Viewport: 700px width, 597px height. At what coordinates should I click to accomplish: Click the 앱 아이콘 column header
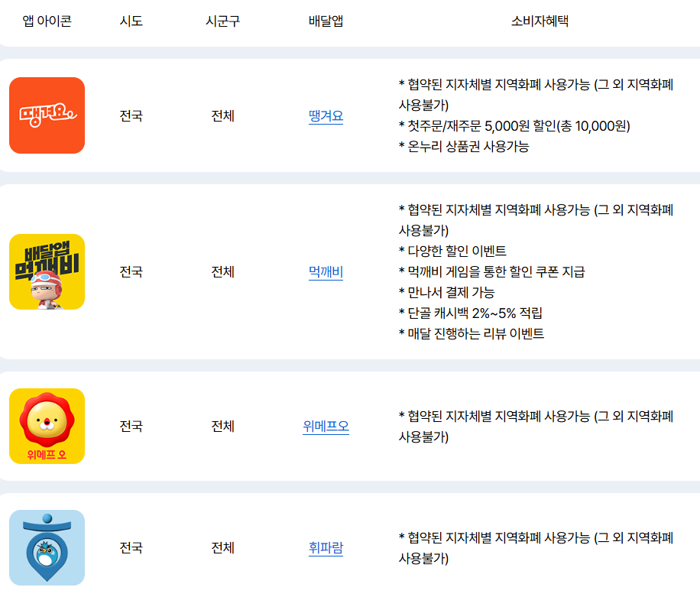click(x=47, y=21)
